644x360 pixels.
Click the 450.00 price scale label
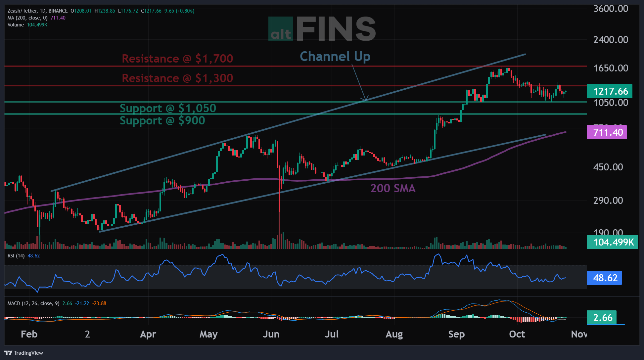pyautogui.click(x=608, y=167)
